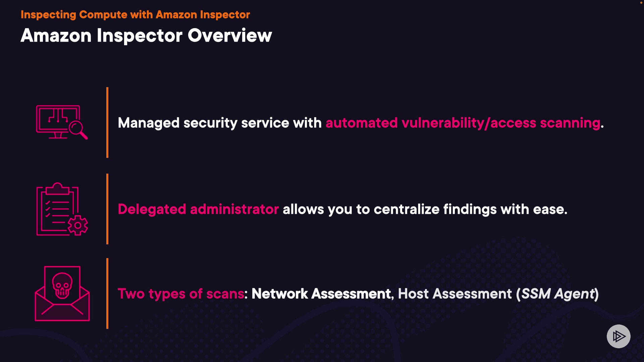Click the skull inside the envelope icon
This screenshot has height=362, width=644.
(x=62, y=285)
